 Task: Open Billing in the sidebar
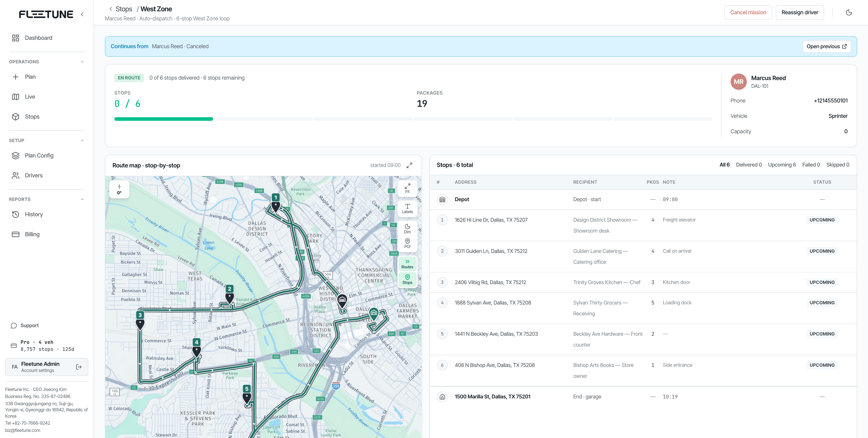click(x=47, y=234)
